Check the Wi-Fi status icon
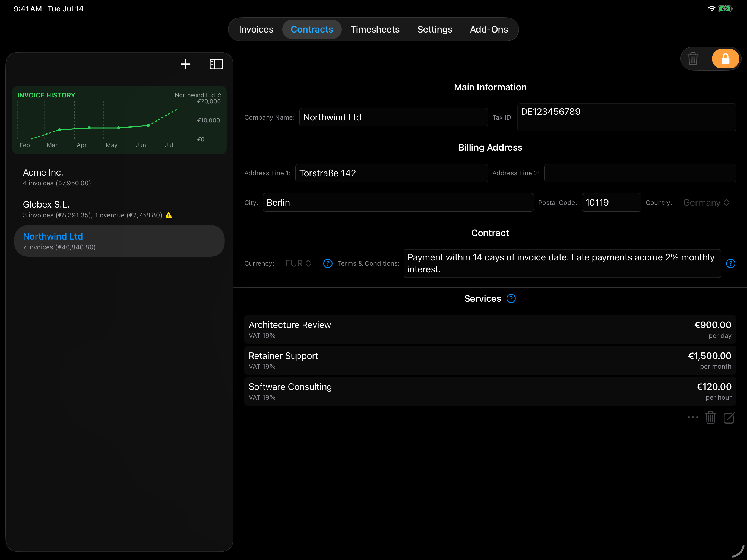This screenshot has width=747, height=560. [x=711, y=9]
